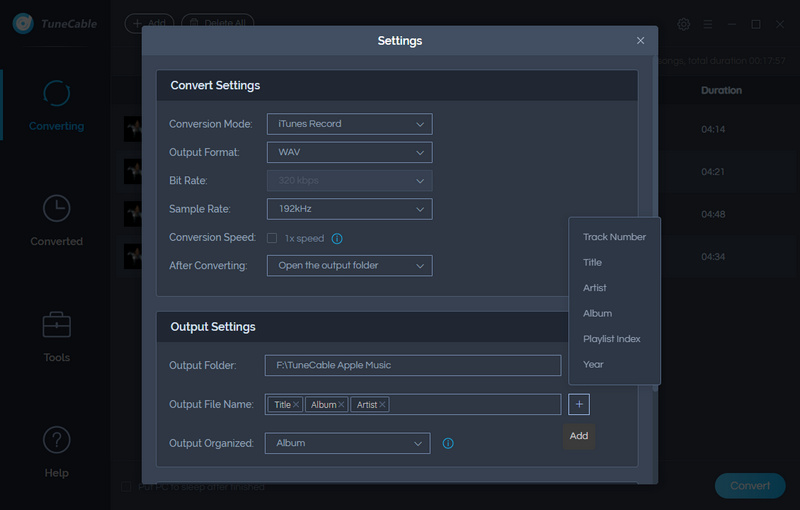Click the disabled Bit Rate dropdown
This screenshot has height=510, width=800.
tap(349, 181)
